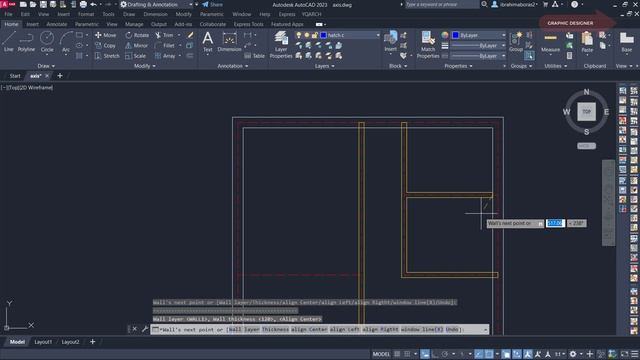This screenshot has height=360, width=640.
Task: Select the Text annotation tool
Action: pyautogui.click(x=208, y=42)
